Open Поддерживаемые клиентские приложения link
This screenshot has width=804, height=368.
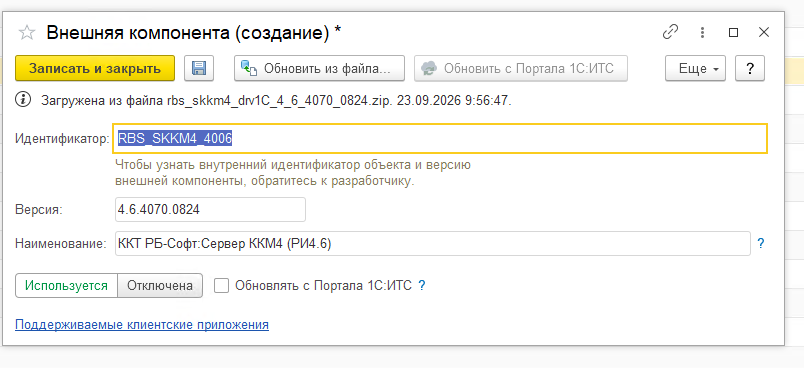pyautogui.click(x=142, y=324)
